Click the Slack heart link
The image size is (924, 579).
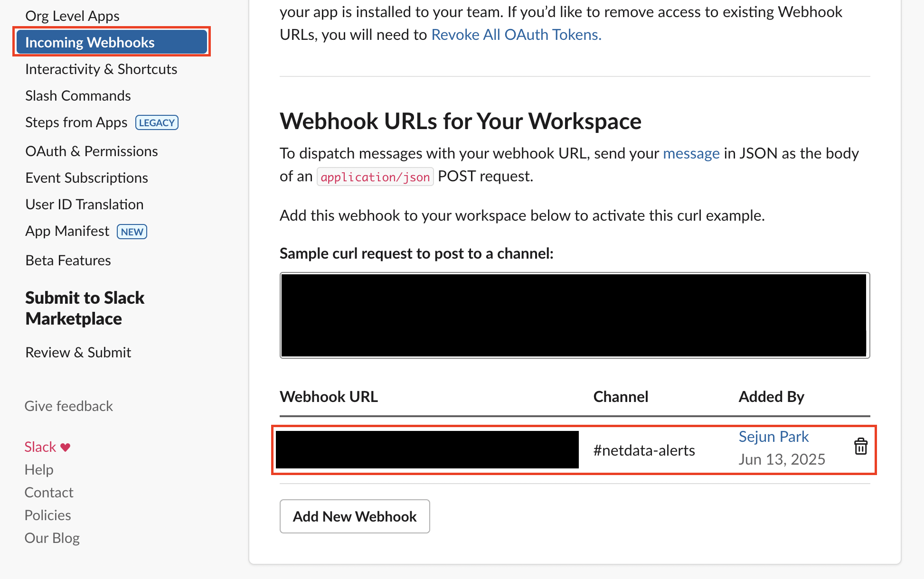47,447
